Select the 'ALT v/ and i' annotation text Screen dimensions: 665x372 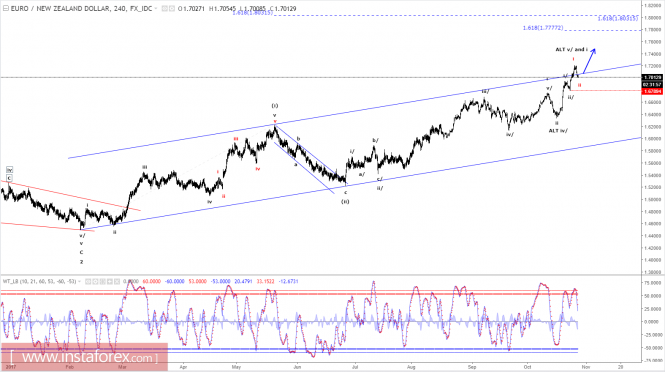click(x=571, y=50)
